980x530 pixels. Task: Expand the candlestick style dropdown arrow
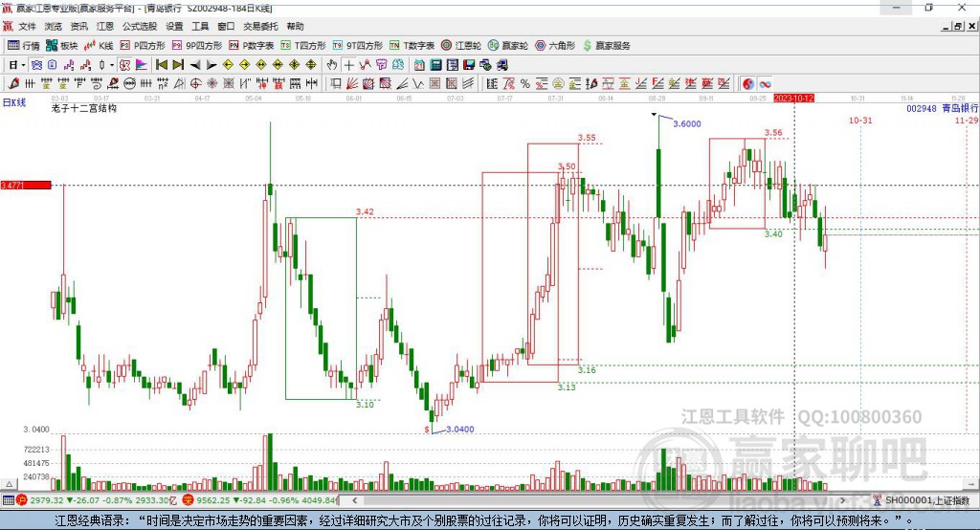[112, 65]
